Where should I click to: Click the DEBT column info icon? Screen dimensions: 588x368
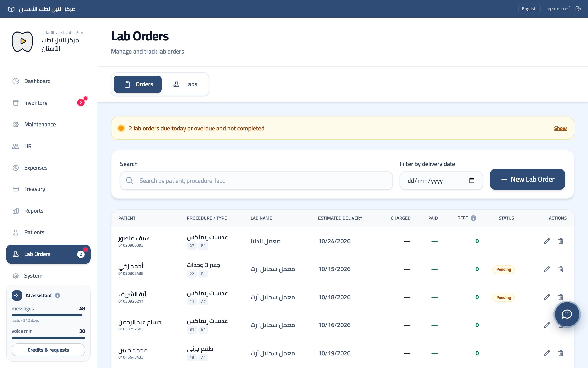tap(473, 218)
